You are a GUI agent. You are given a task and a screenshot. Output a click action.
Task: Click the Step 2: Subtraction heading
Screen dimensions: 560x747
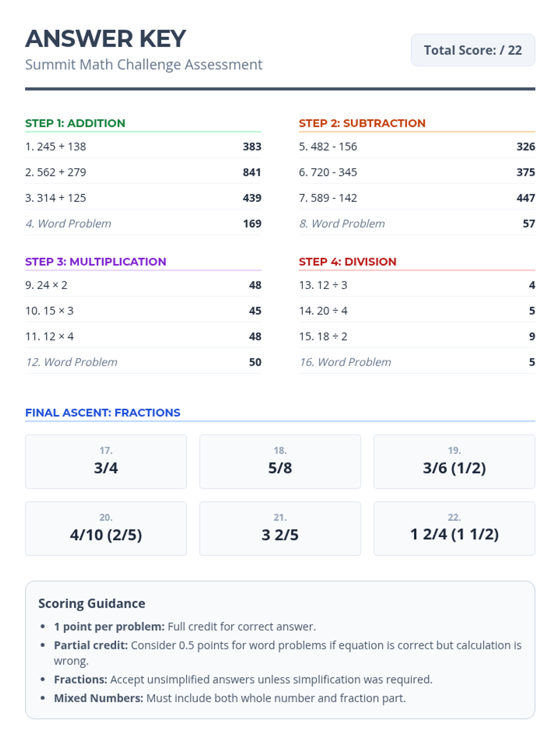point(362,123)
